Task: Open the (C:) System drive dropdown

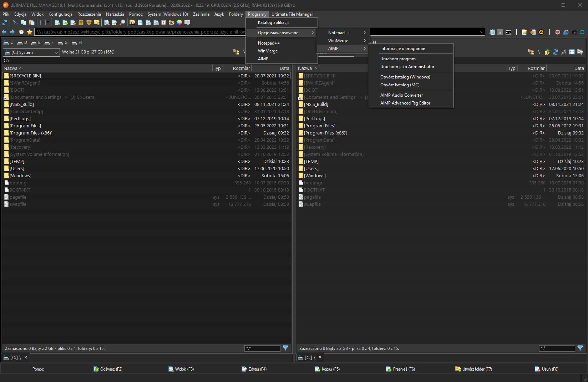Action: [31, 52]
